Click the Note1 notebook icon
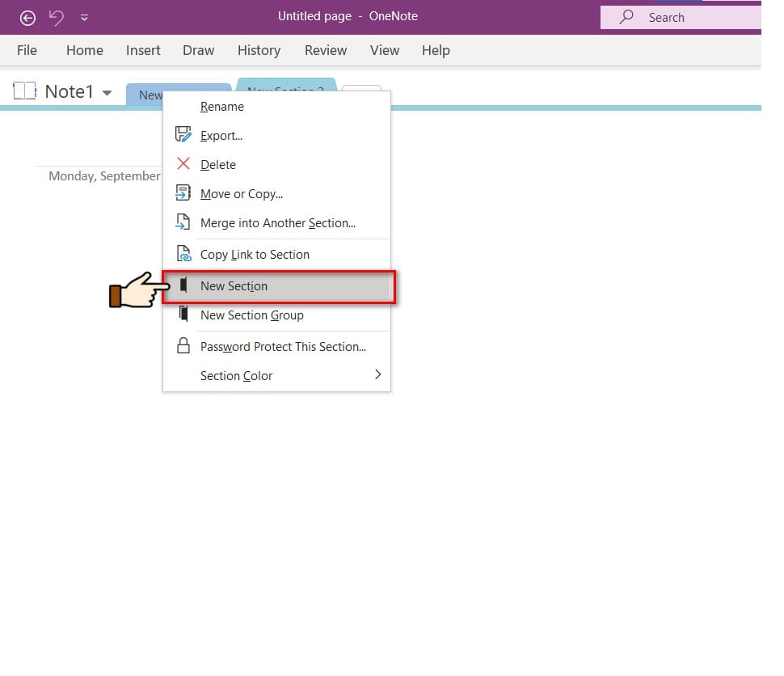This screenshot has height=676, width=784. (24, 91)
